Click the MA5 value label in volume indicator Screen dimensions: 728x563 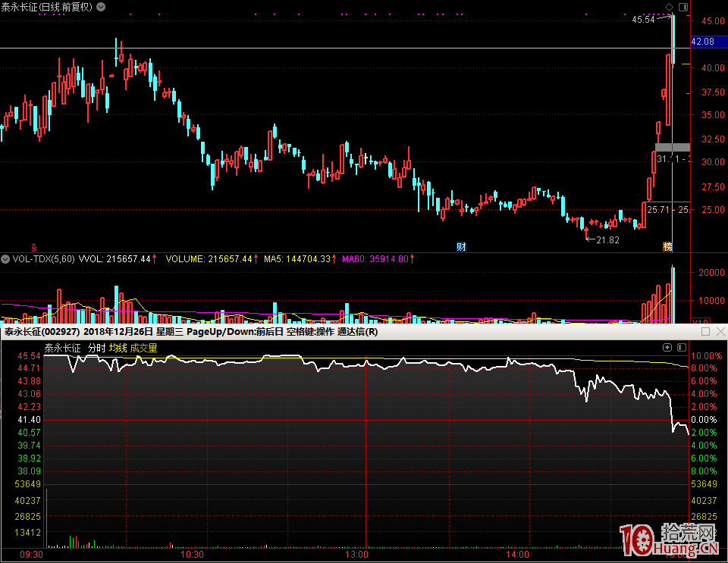300,259
